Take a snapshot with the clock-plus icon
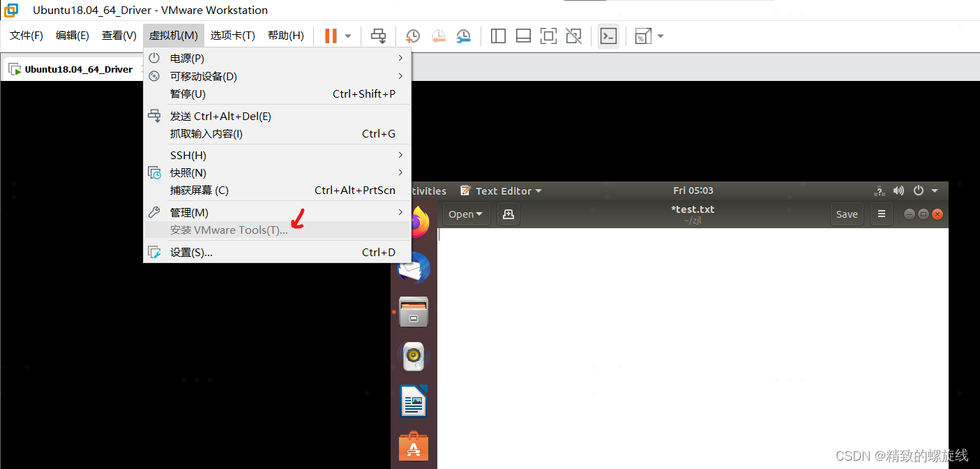 (413, 36)
